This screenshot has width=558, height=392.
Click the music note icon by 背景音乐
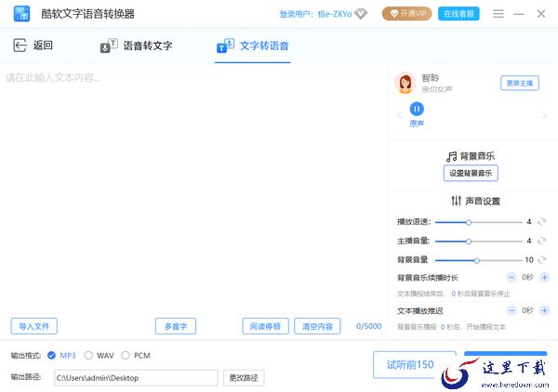[x=451, y=156]
